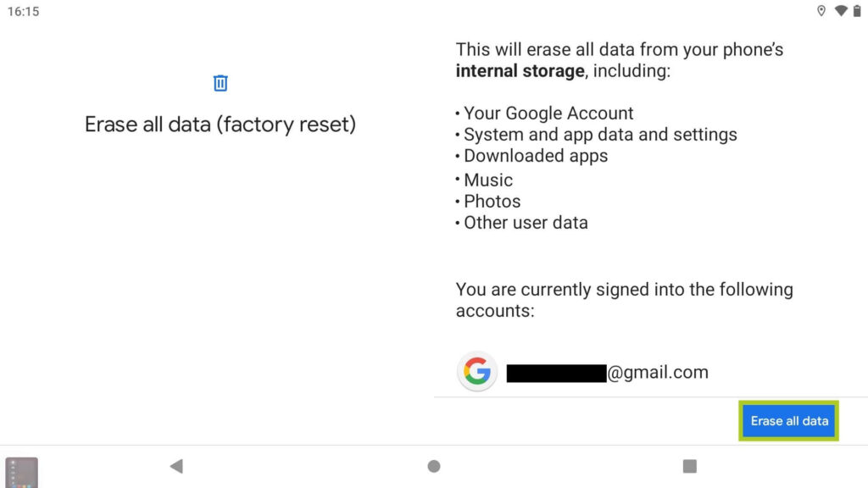Tap the "Erase all data (factory reset)" heading
This screenshot has width=868, height=488.
click(x=220, y=125)
